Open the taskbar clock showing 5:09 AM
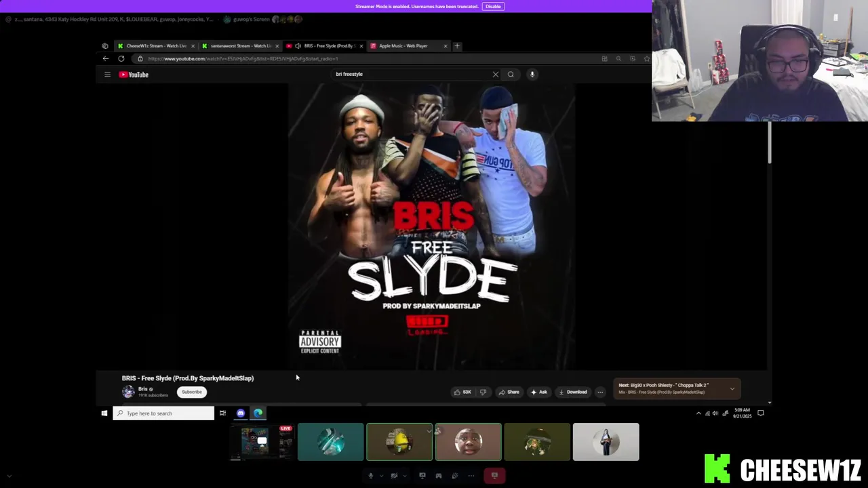868x488 pixels. point(742,413)
